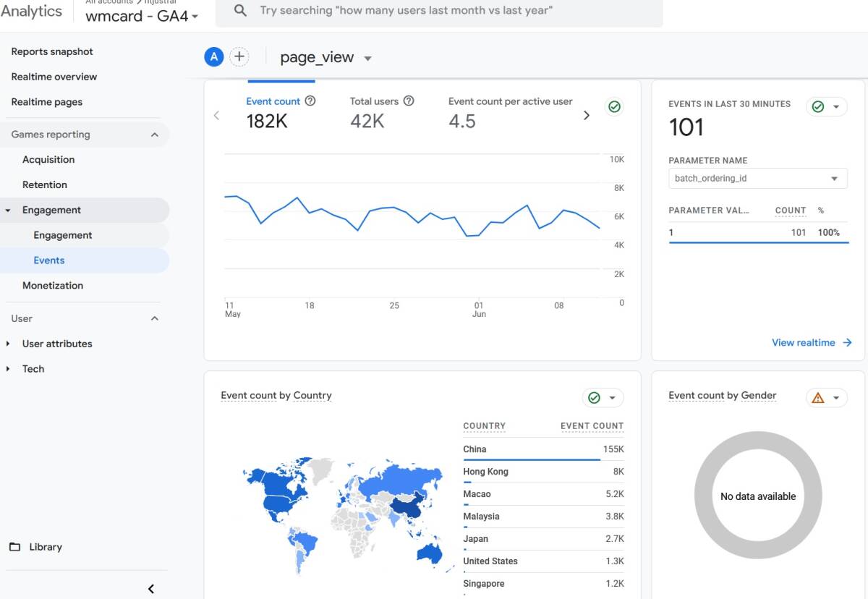Viewport: 868px width, 599px height.
Task: Collapse the sidebar with the chevron
Action: [x=150, y=589]
